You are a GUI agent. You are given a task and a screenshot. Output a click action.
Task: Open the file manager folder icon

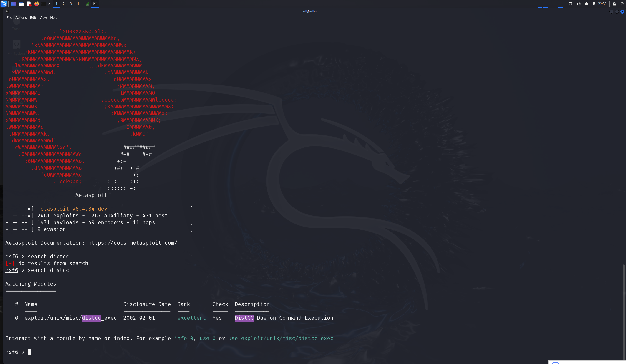(21, 4)
